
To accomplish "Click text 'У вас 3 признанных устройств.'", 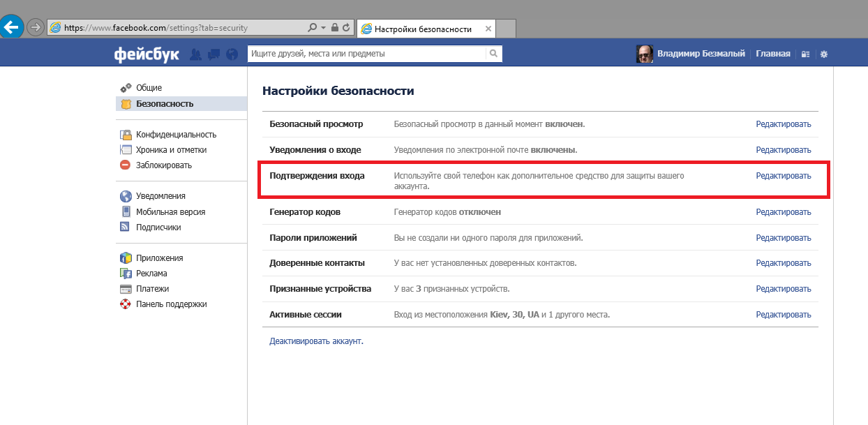I will [x=451, y=289].
